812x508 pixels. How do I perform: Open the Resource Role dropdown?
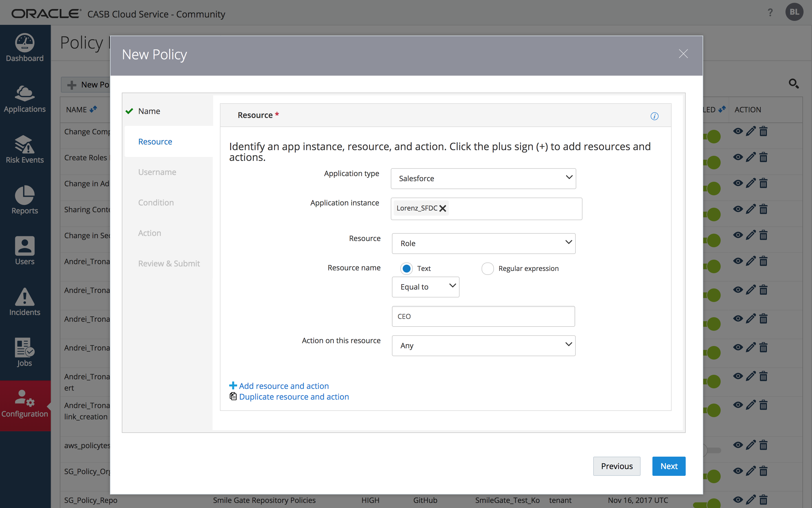(484, 243)
